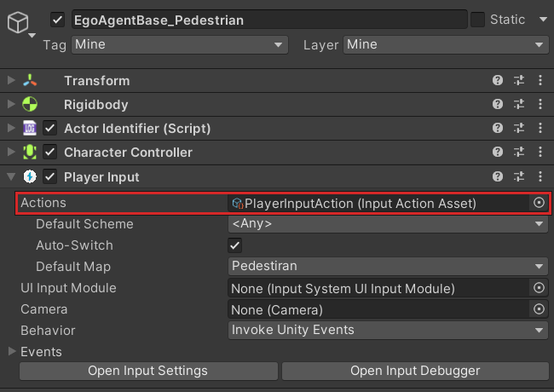Image resolution: width=554 pixels, height=392 pixels.
Task: Open Rigidbody preset settings icon
Action: (x=519, y=104)
